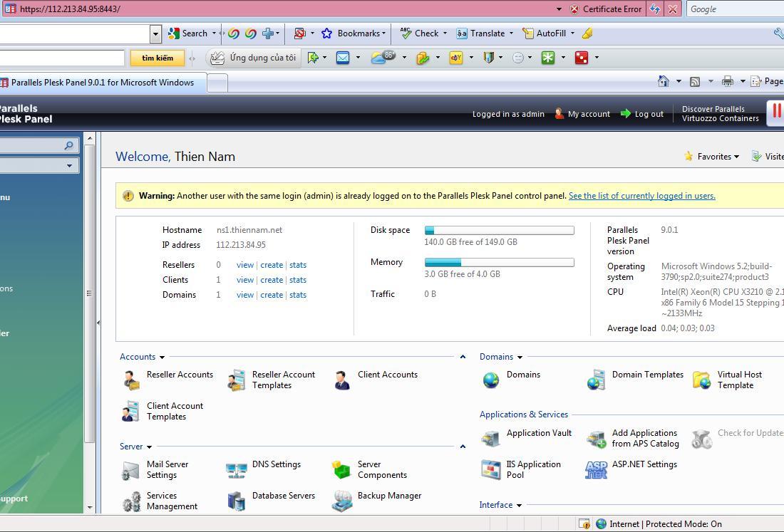Click the address bar stop icon

tap(673, 9)
